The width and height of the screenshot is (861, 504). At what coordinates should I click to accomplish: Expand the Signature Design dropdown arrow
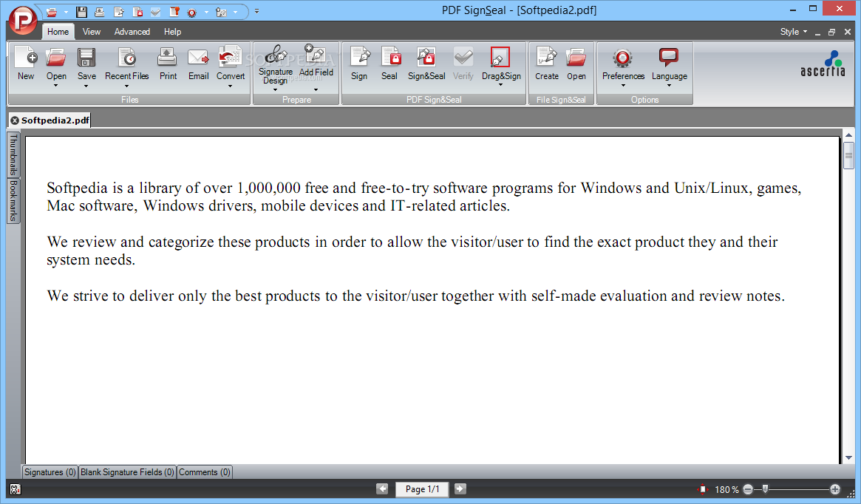point(275,90)
